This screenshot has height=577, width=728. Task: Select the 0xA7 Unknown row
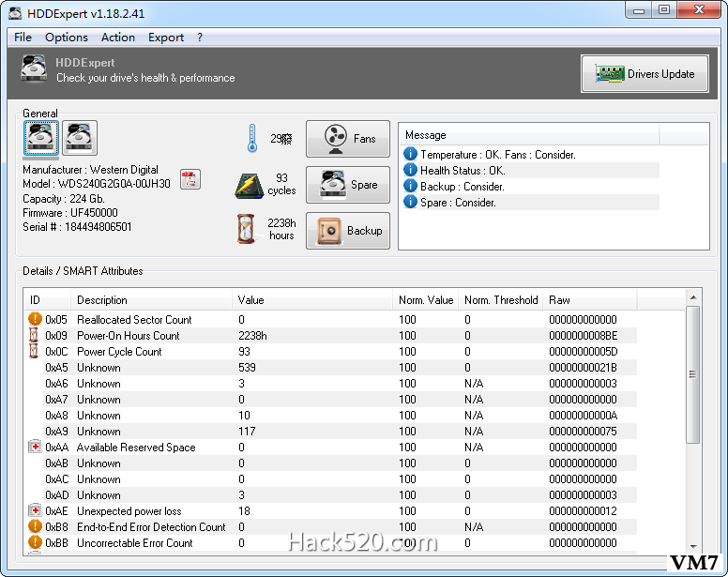pos(330,400)
